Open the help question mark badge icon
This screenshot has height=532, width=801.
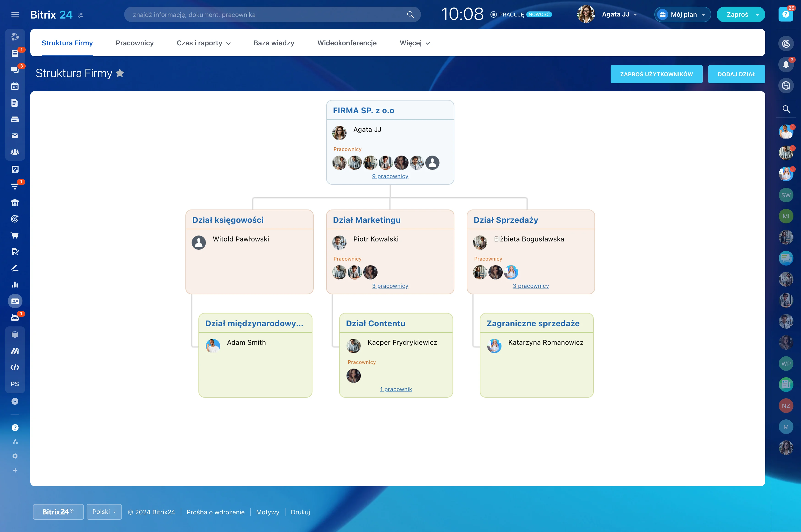coord(786,15)
